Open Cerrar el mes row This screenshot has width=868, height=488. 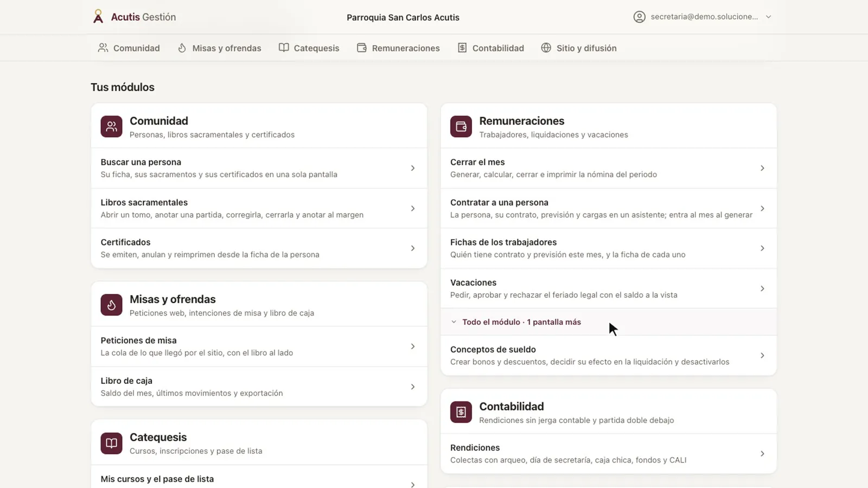[x=608, y=168]
